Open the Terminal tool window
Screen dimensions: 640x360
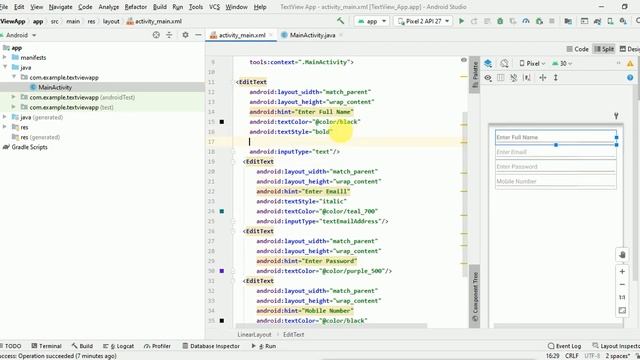(x=46, y=346)
